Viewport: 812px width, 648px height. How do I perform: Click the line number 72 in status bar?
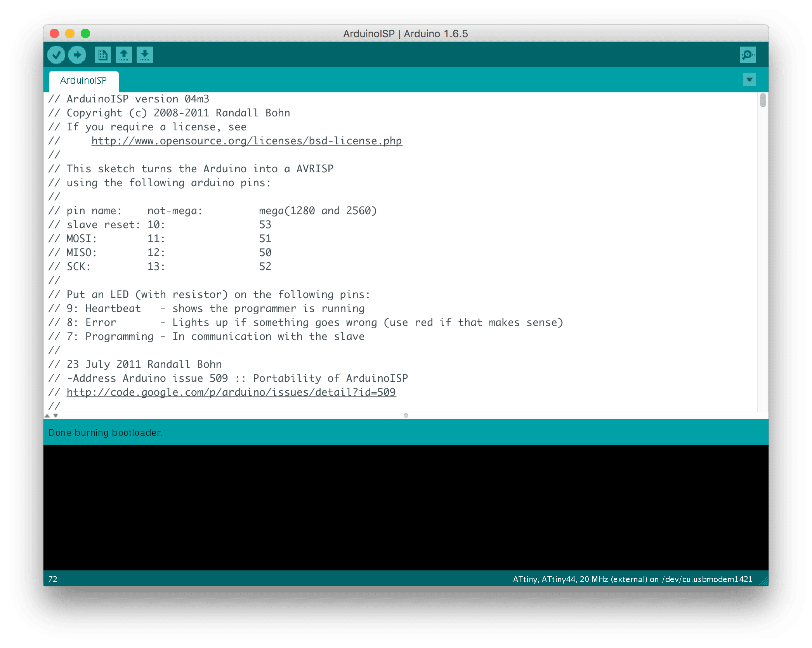(53, 579)
